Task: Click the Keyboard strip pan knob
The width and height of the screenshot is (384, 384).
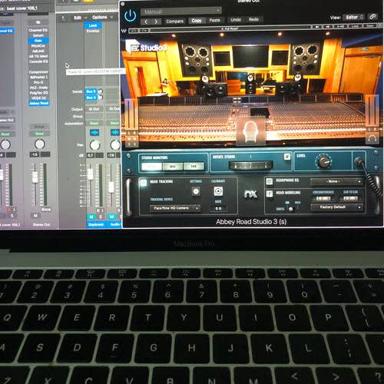Action: (95, 145)
